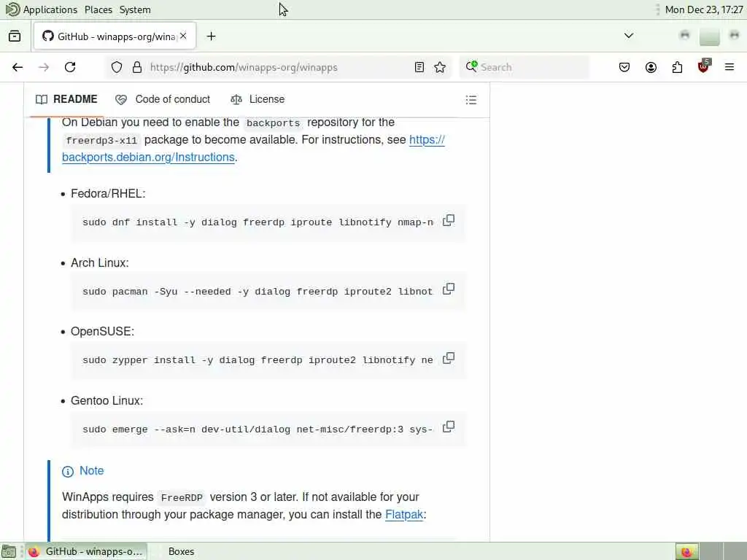Image resolution: width=747 pixels, height=560 pixels.
Task: Click the backports code text
Action: coord(273,122)
